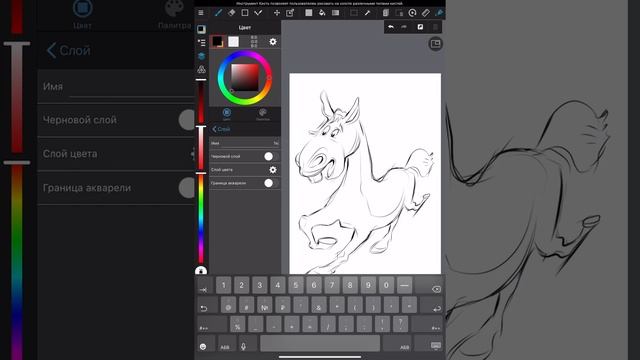The height and width of the screenshot is (360, 640).
Task: Select the Transform tool
Action: click(x=290, y=13)
